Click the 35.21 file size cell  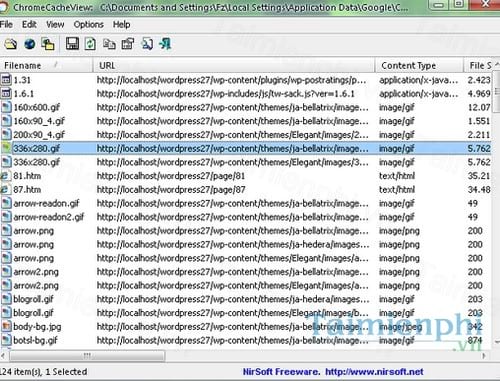pos(479,176)
